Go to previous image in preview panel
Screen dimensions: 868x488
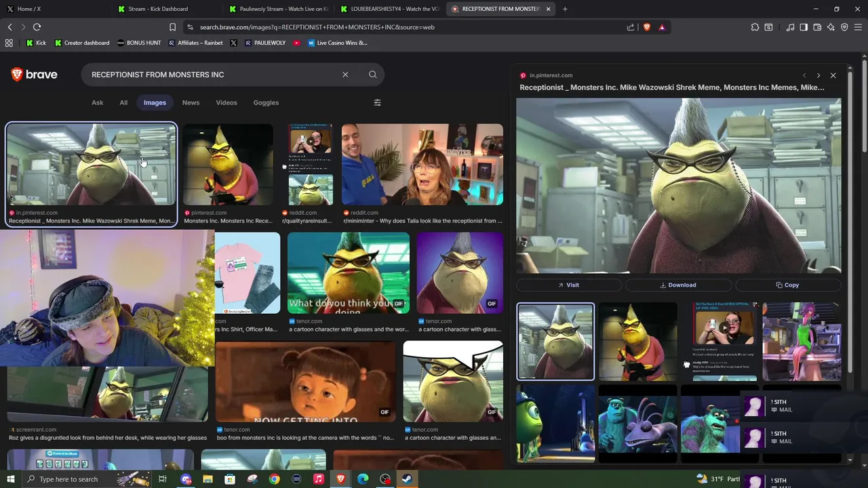[x=804, y=75]
